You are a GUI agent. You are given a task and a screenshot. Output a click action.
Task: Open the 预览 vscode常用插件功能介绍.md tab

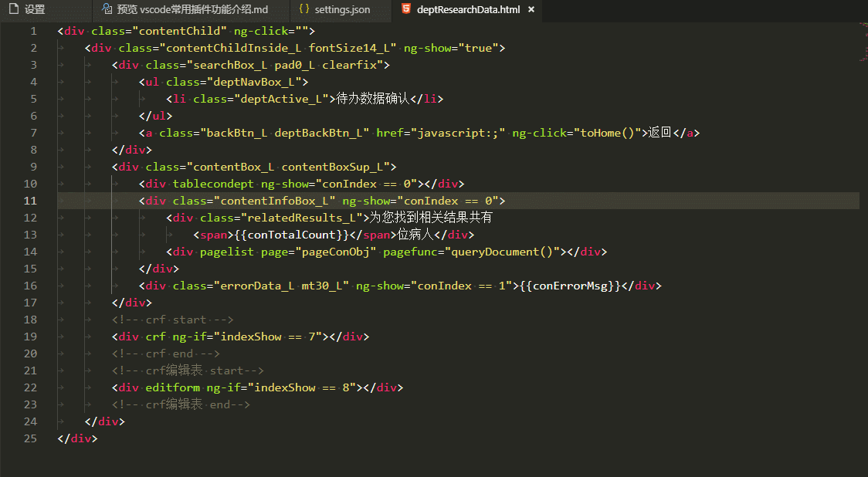191,9
